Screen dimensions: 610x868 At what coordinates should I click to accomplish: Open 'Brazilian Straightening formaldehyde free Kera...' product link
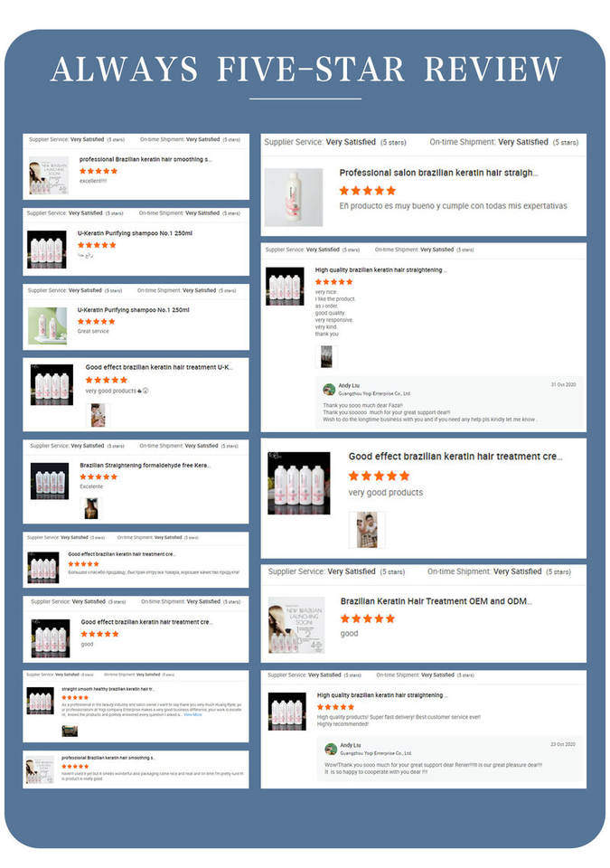[x=145, y=465]
